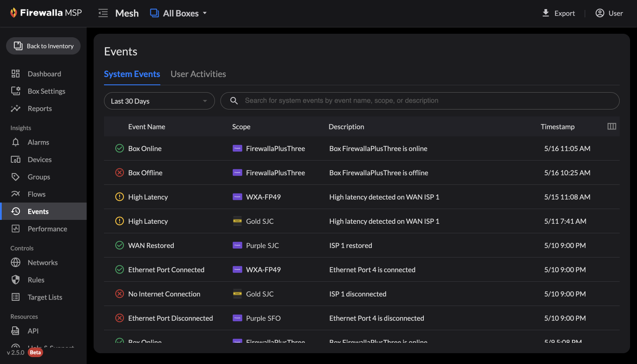The image size is (637, 364).
Task: Click the Export button
Action: pyautogui.click(x=559, y=13)
